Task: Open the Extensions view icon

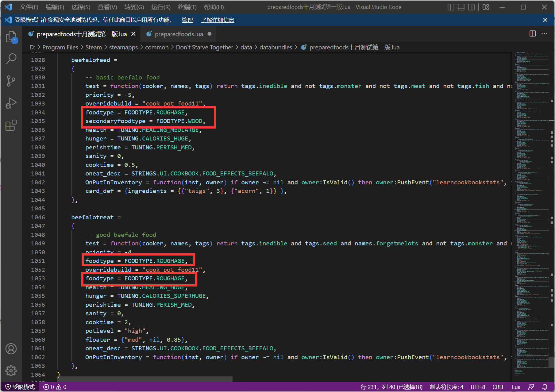Action: [x=11, y=125]
